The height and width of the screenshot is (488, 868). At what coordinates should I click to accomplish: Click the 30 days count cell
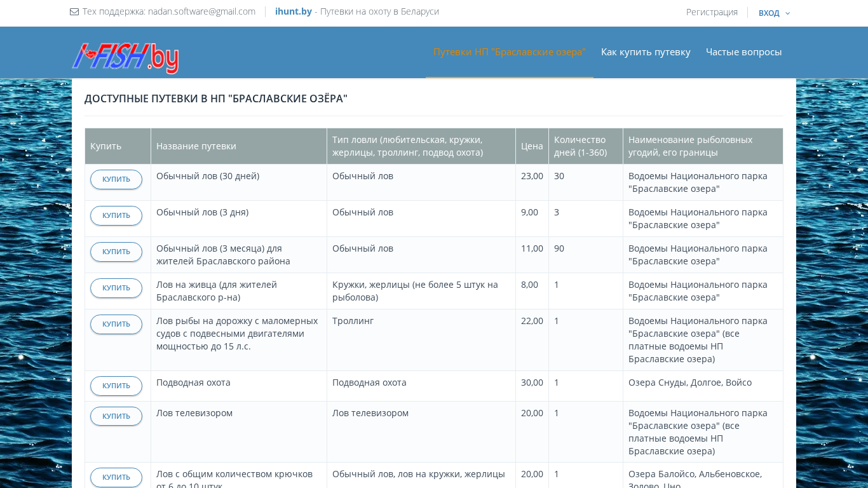point(586,182)
